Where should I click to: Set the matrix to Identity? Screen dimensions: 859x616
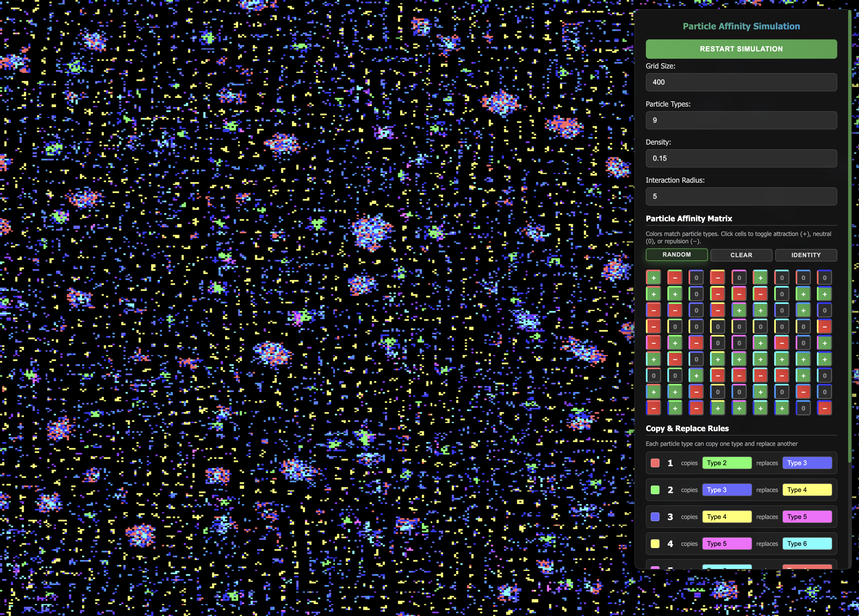(x=806, y=255)
